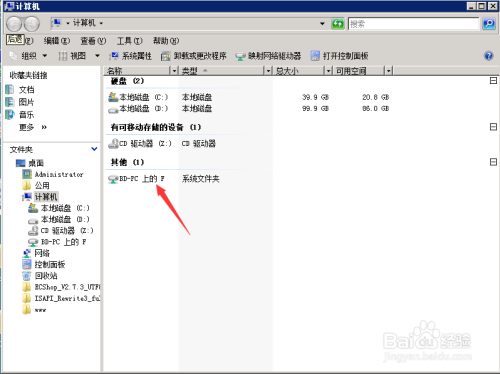This screenshot has width=500, height=374.
Task: Click the 86.0 GB free space value
Action: click(376, 108)
